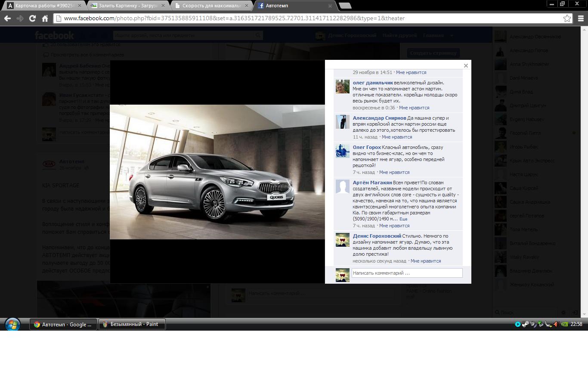Go to Главная in Facebook header
Image resolution: width=588 pixels, height=378 pixels.
pos(433,35)
